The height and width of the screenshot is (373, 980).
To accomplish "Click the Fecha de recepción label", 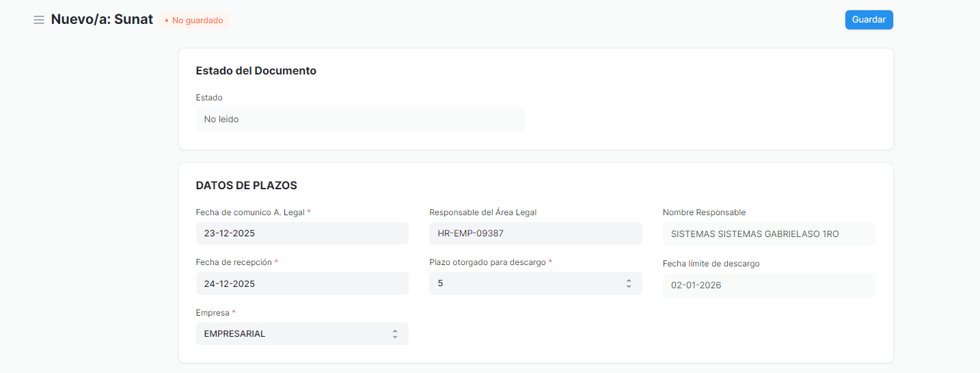I will coord(234,262).
